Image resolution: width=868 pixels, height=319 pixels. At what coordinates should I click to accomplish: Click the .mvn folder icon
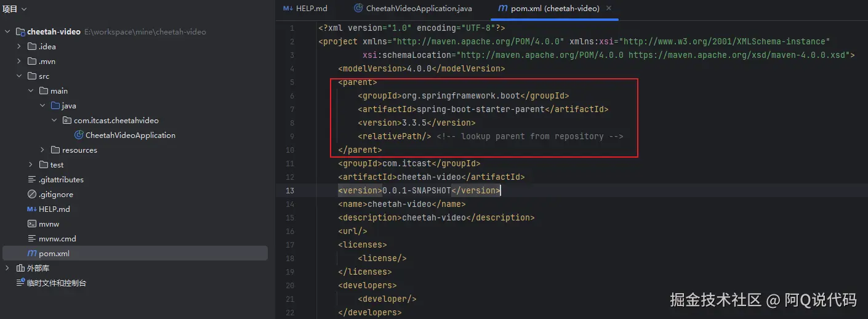click(x=32, y=62)
